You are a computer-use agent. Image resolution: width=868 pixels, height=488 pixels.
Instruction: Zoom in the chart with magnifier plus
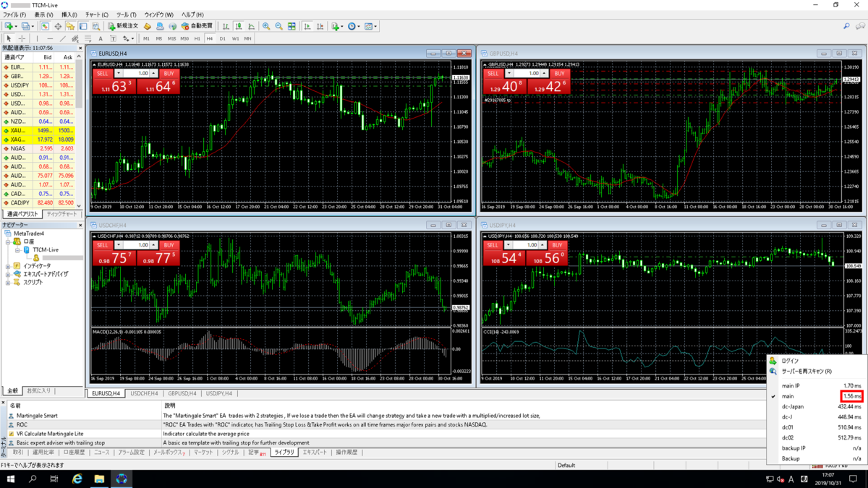266,26
